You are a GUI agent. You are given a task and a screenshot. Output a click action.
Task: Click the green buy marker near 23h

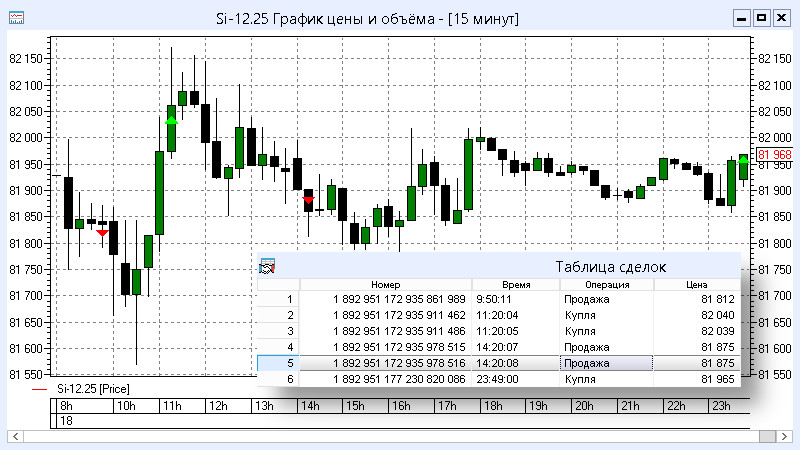click(x=743, y=160)
